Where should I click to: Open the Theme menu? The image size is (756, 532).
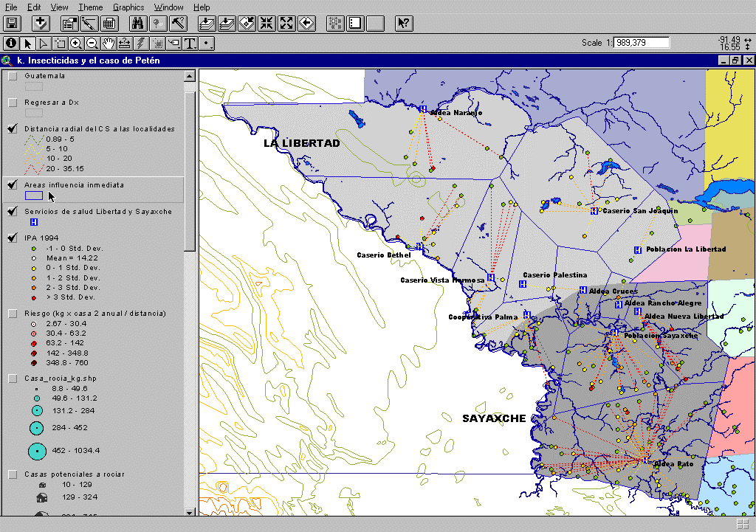click(91, 7)
